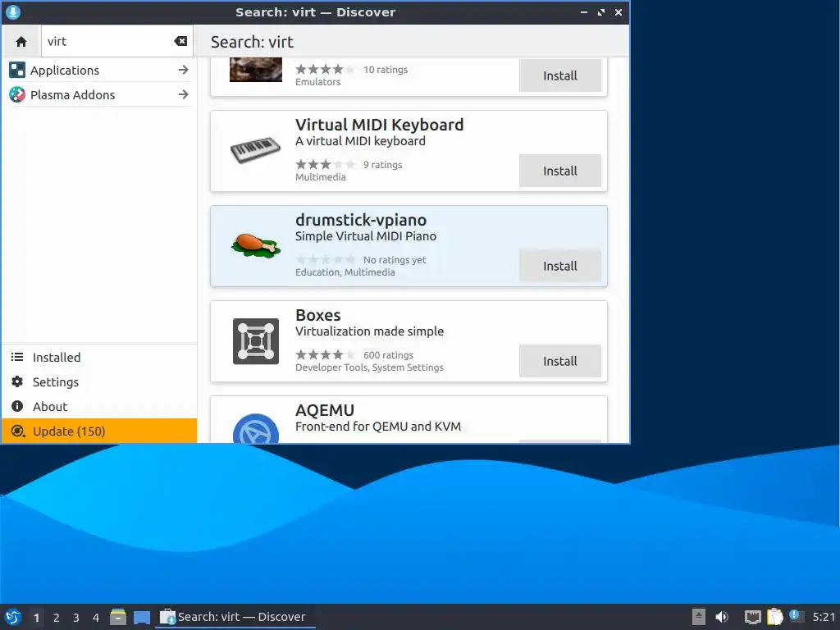Open the 'Boxes' title
Viewport: 840px width, 630px height.
[317, 315]
